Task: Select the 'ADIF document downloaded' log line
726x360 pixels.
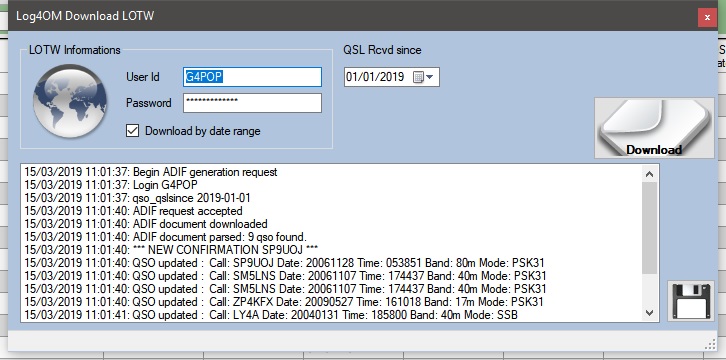Action: pyautogui.click(x=146, y=224)
